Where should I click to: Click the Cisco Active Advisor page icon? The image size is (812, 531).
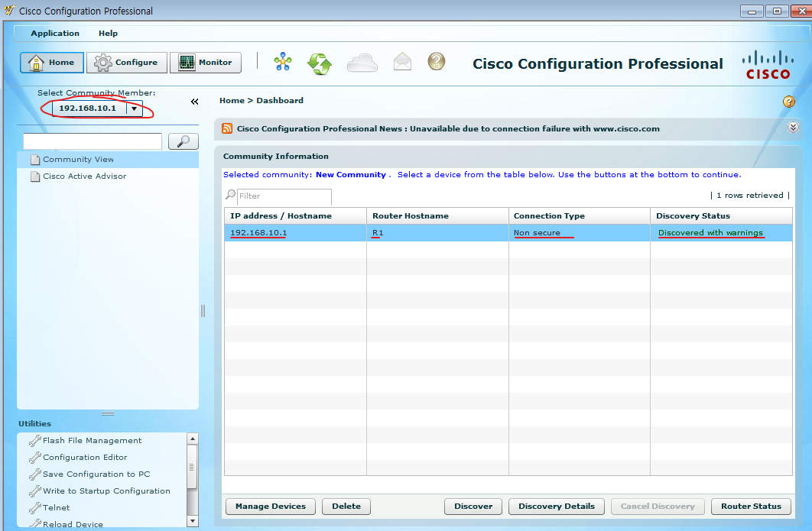coord(35,176)
